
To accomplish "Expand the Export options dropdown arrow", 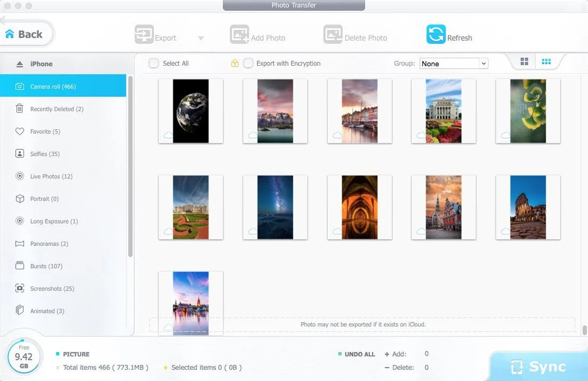I will tap(201, 38).
